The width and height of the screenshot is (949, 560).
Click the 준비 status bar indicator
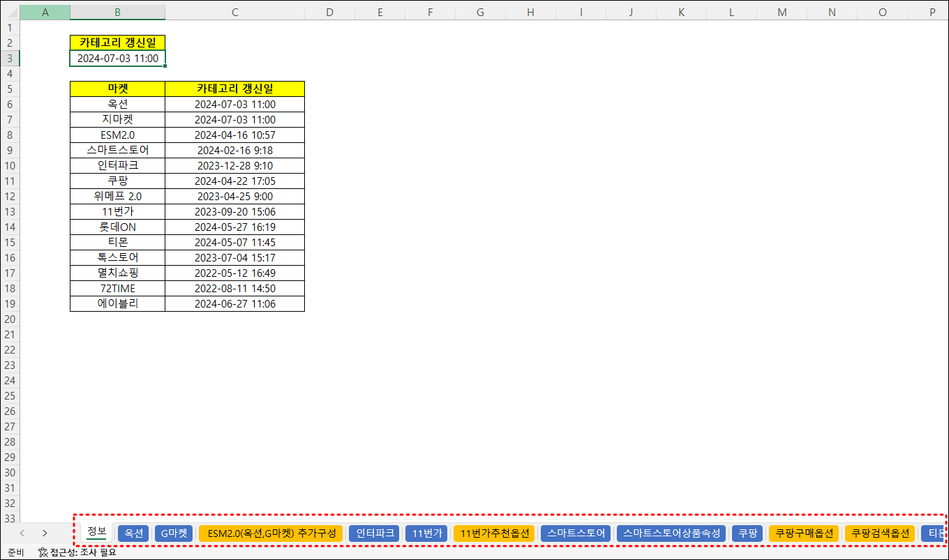tap(15, 552)
